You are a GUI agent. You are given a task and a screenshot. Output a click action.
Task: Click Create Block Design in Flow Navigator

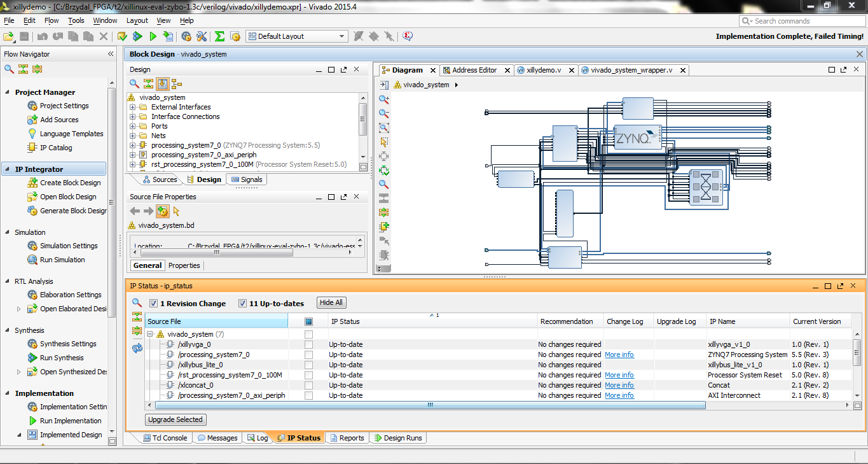click(70, 183)
